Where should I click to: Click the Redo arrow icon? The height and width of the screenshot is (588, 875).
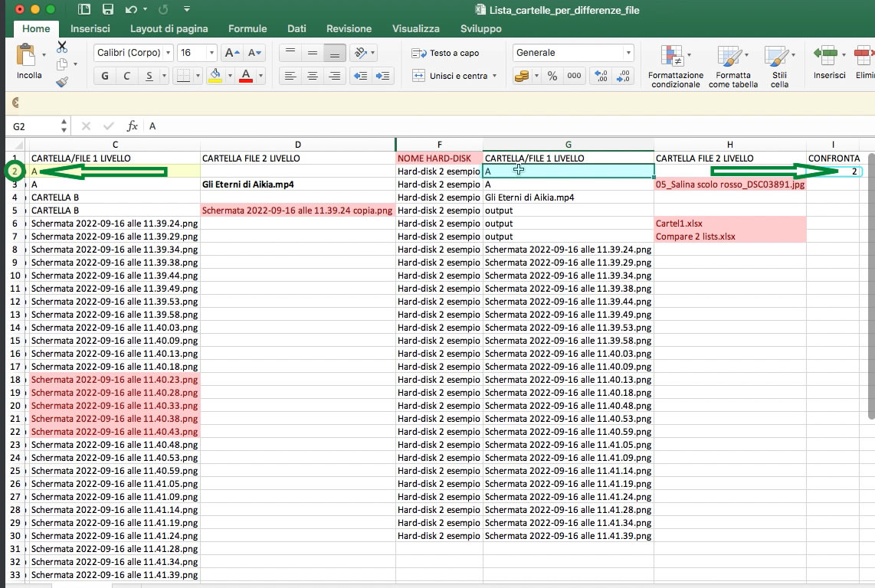[x=163, y=9]
